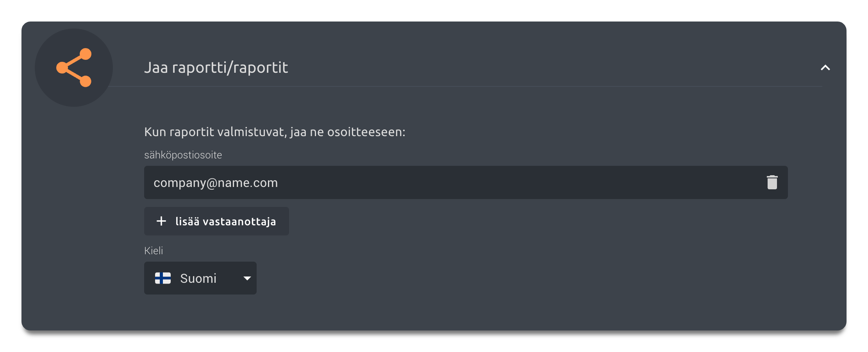868x352 pixels.
Task: Collapse the Jaa raportti/raportit panel
Action: pos(825,68)
